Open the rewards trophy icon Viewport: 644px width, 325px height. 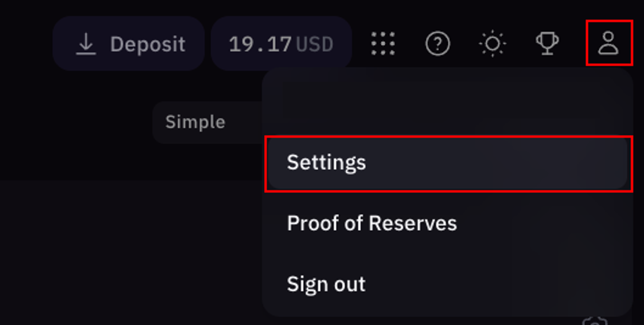[547, 44]
